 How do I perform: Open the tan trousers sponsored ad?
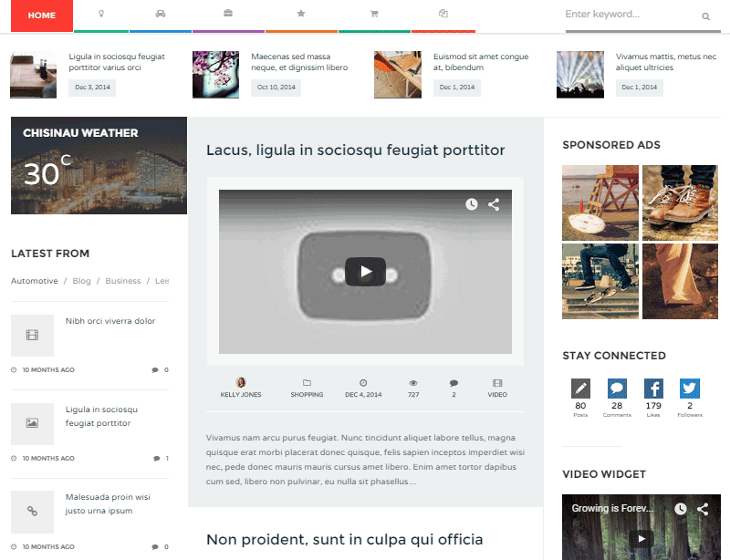(680, 281)
